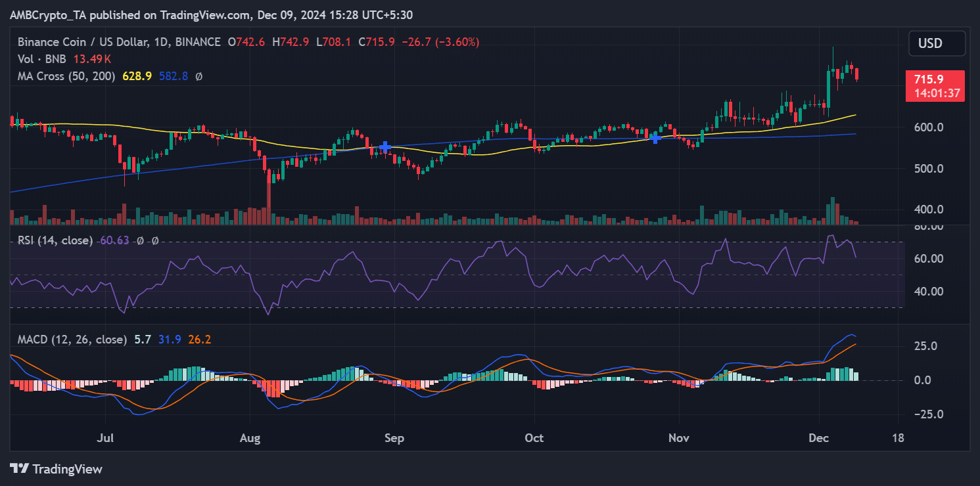Screen dimensions: 980x486
Task: Click the yellow 628.9 MA value
Action: 137,76
